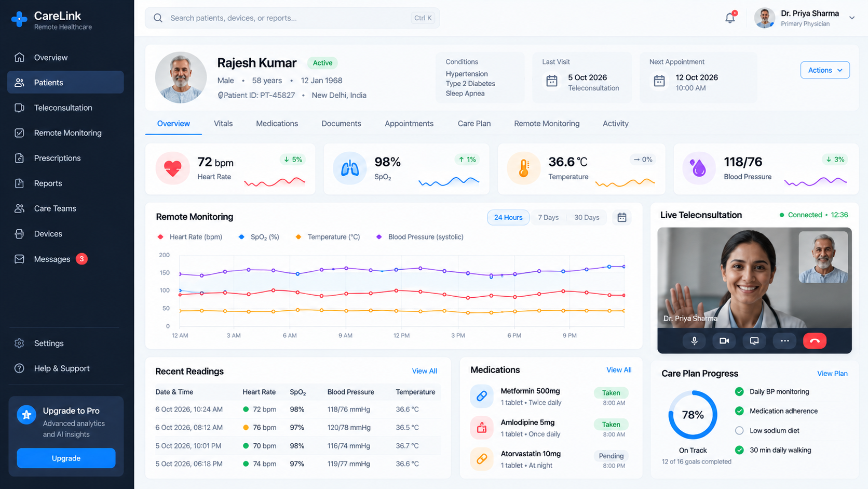Screen dimensions: 868x489
Task: Toggle the video camera in the call
Action: pyautogui.click(x=724, y=341)
